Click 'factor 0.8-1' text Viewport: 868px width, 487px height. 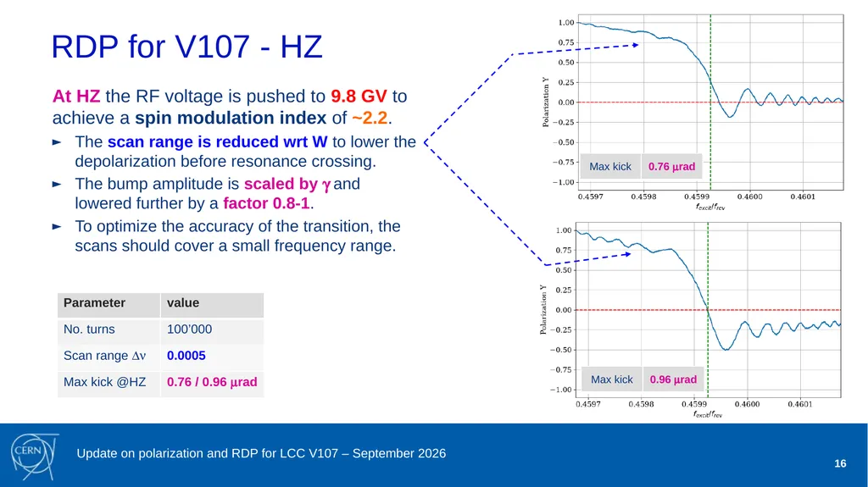(x=266, y=203)
